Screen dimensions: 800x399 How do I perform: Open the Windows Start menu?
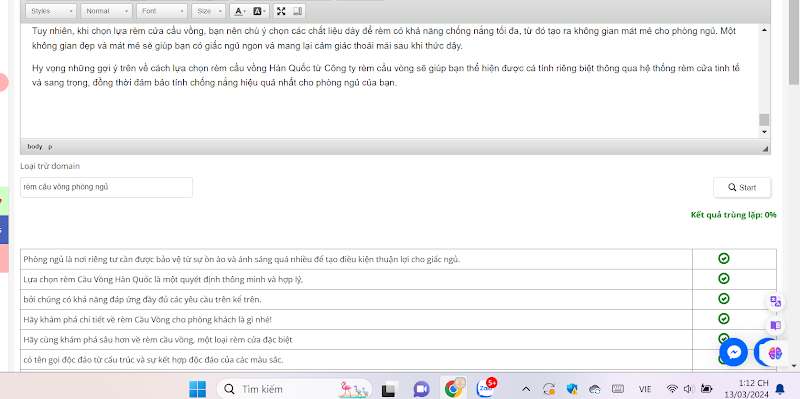click(x=198, y=389)
